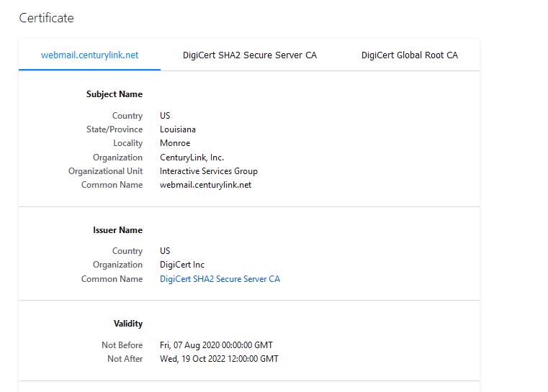The width and height of the screenshot is (548, 392).
Task: Open the DigiCert Global Root CA tab
Action: pyautogui.click(x=409, y=55)
